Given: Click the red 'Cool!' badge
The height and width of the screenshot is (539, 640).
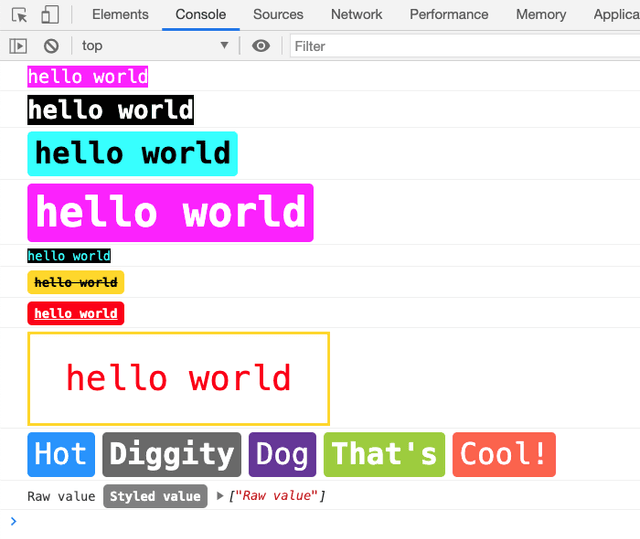Looking at the screenshot, I should (x=503, y=454).
